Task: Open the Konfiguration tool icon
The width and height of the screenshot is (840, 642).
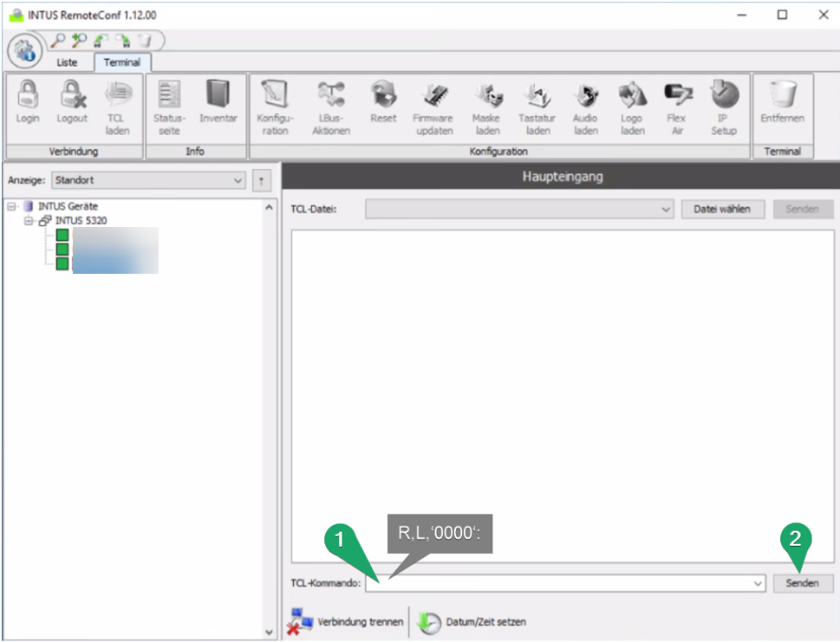Action: pos(275,95)
